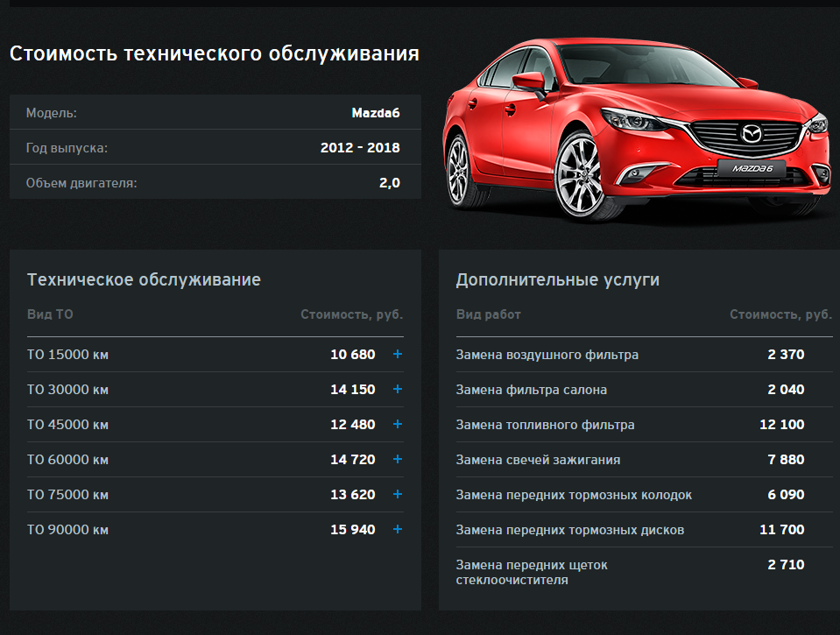Expand the ТО 60000 км plus icon
The image size is (840, 635).
398,459
